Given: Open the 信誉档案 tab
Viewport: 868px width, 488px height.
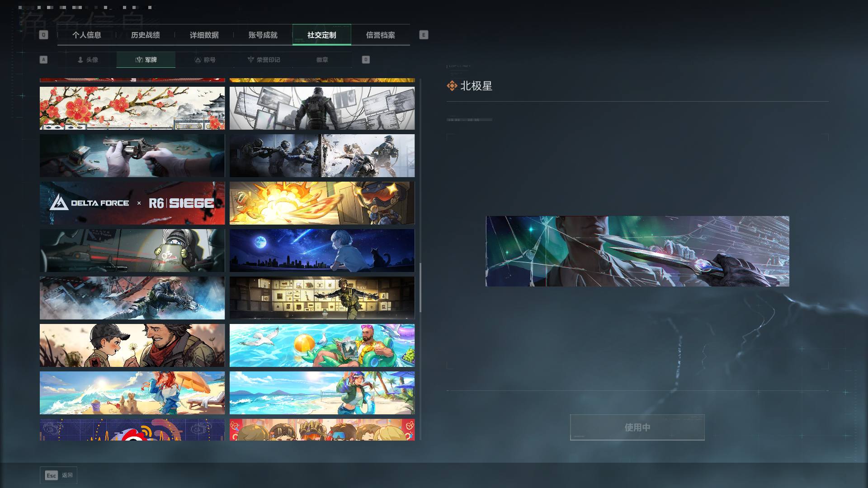Looking at the screenshot, I should coord(380,35).
